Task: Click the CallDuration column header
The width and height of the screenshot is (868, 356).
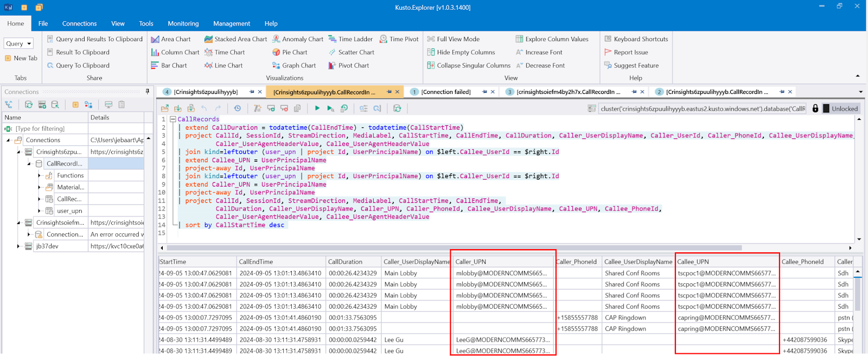Action: tap(353, 262)
